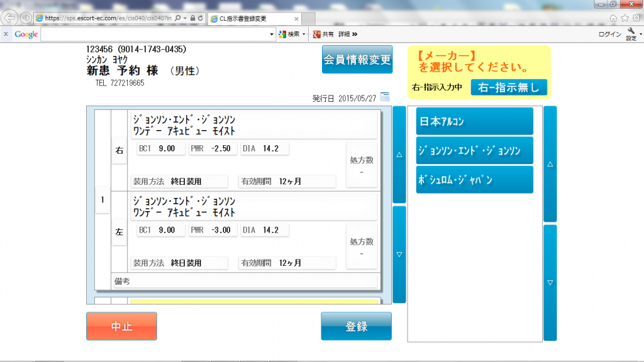644x362 pixels.
Task: Click the 会員情報変更 button
Action: click(357, 60)
